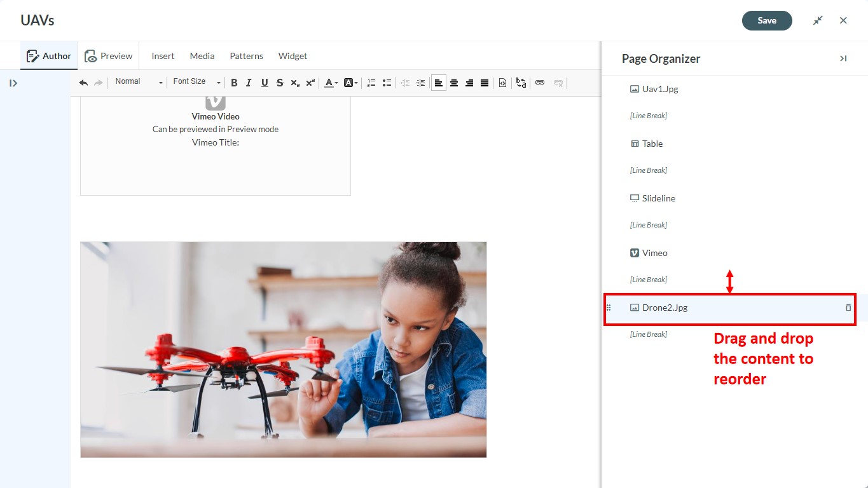
Task: Justify the text
Action: [x=485, y=83]
